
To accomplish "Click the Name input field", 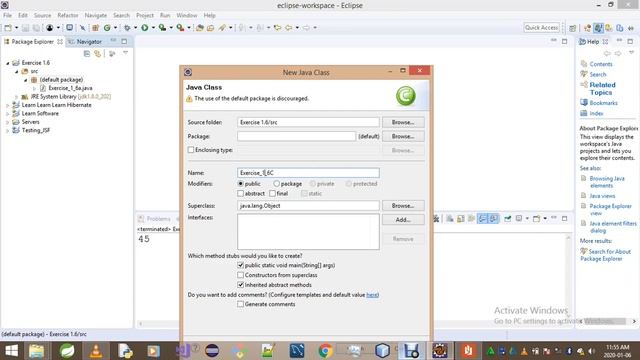I will 308,173.
